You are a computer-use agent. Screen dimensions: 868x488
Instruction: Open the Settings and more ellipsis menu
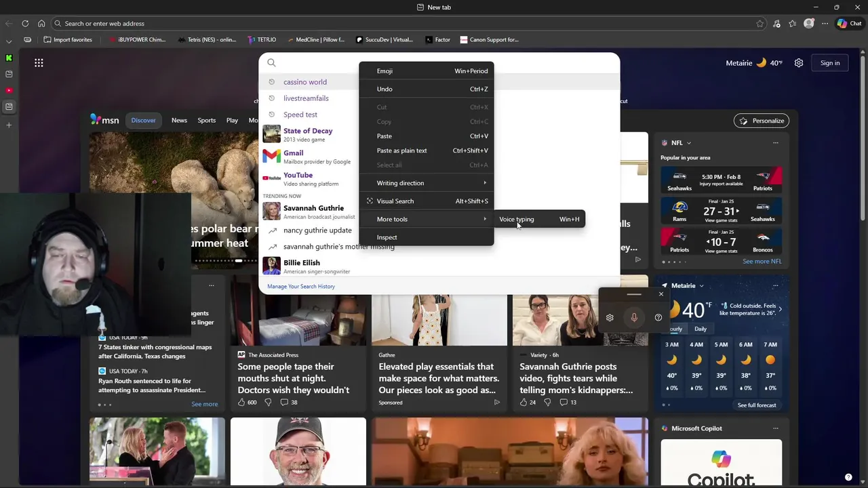pyautogui.click(x=825, y=23)
